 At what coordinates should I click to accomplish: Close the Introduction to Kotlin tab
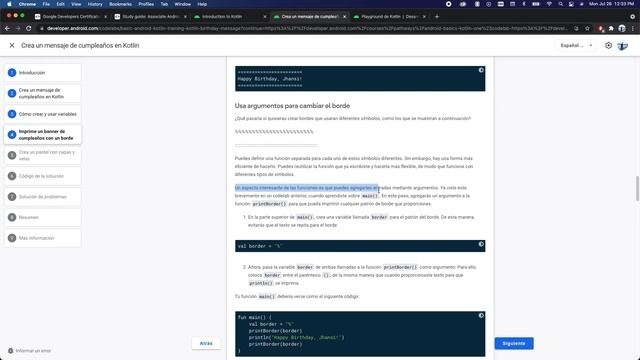pos(264,17)
